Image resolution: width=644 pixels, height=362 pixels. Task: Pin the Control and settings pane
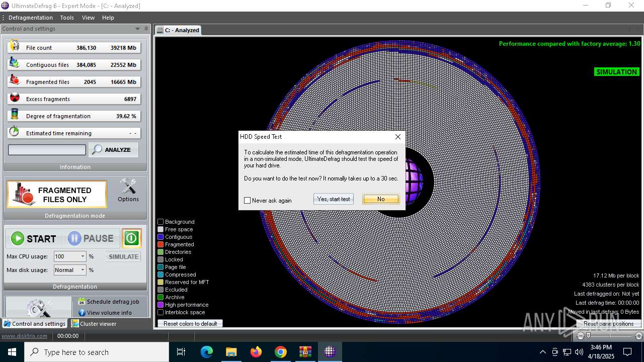tap(146, 29)
